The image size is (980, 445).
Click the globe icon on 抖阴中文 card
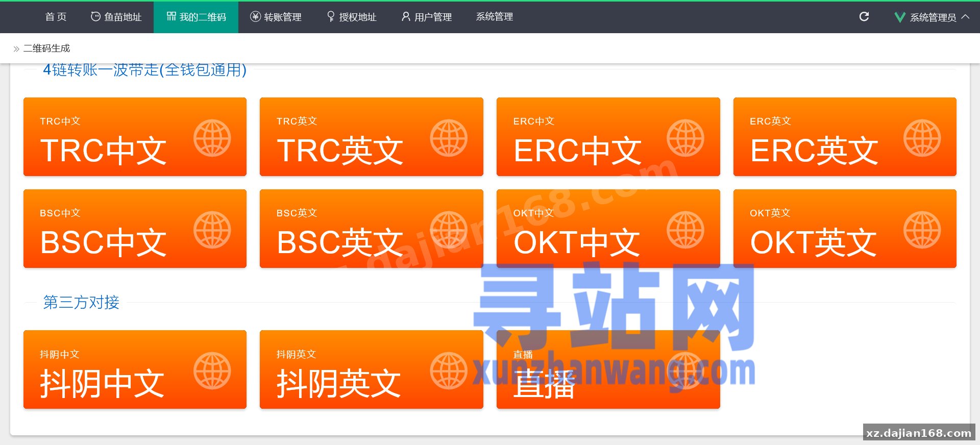(212, 371)
